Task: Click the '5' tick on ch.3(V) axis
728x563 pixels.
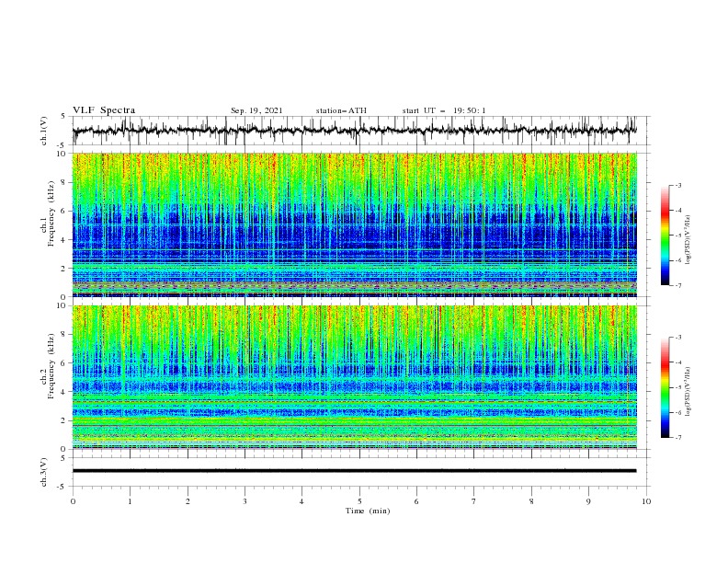Action: click(x=65, y=458)
